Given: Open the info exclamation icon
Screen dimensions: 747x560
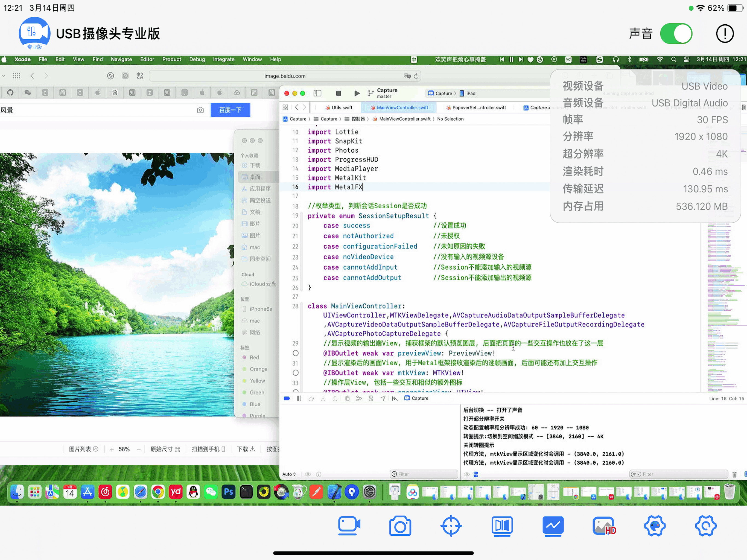Looking at the screenshot, I should [x=725, y=33].
